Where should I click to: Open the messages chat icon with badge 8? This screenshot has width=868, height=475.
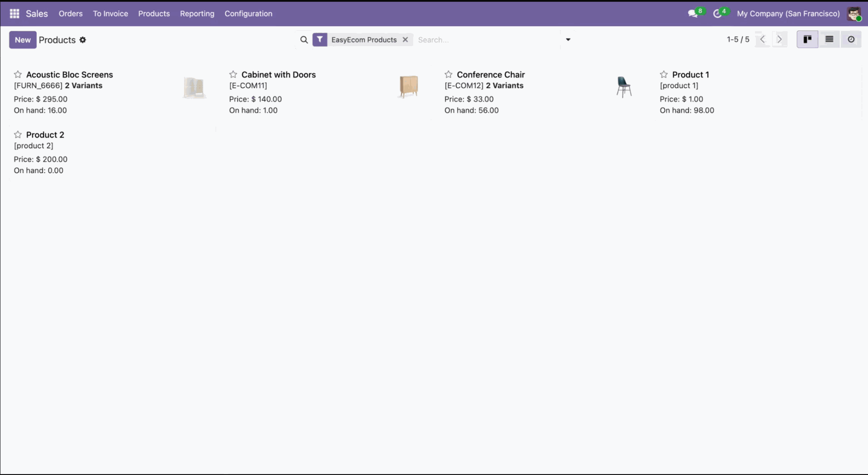[x=693, y=14]
